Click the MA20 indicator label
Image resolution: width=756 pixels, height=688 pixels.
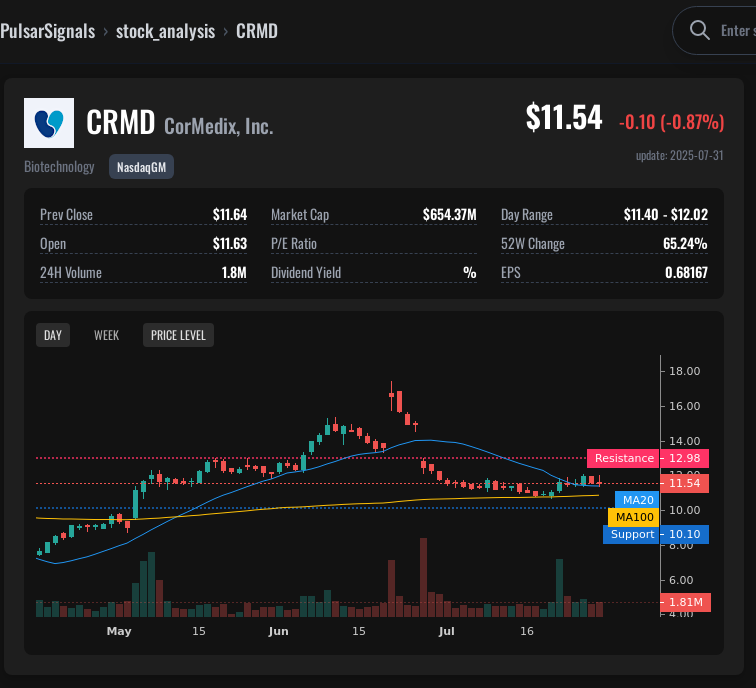[637, 500]
